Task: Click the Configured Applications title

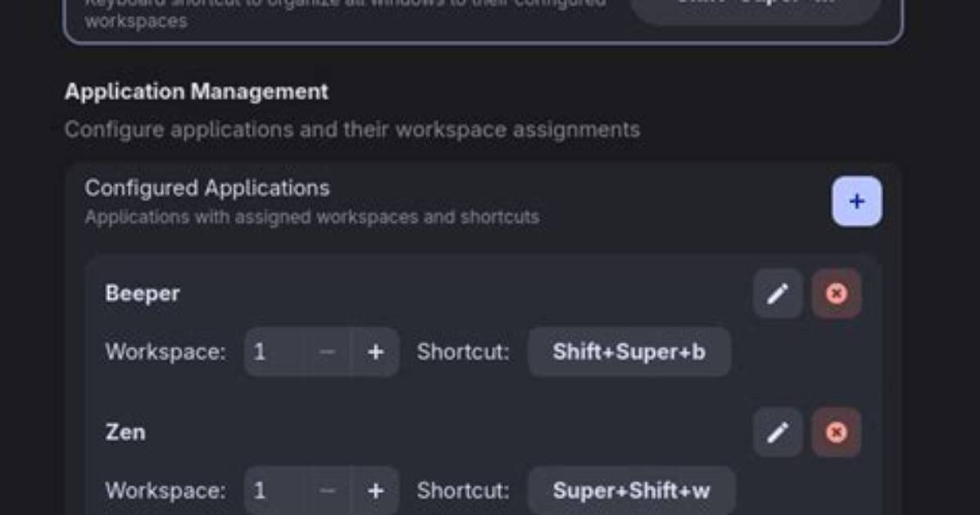Action: tap(206, 188)
